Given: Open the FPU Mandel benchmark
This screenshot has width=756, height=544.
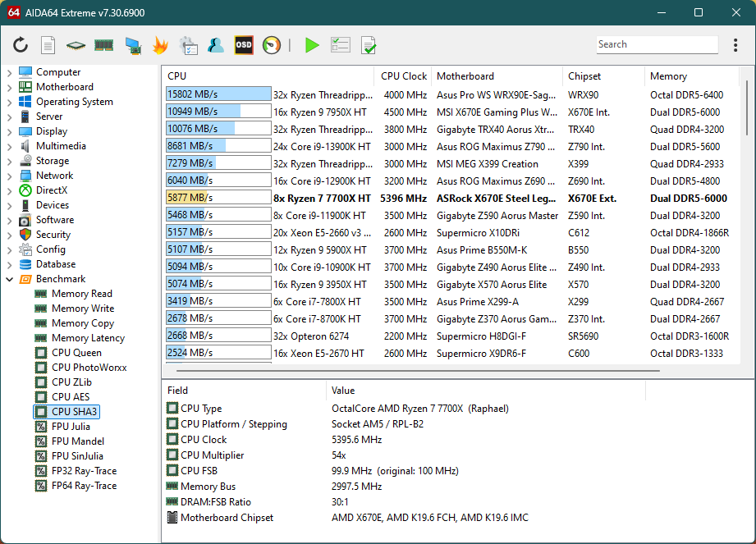Looking at the screenshot, I should tap(78, 441).
